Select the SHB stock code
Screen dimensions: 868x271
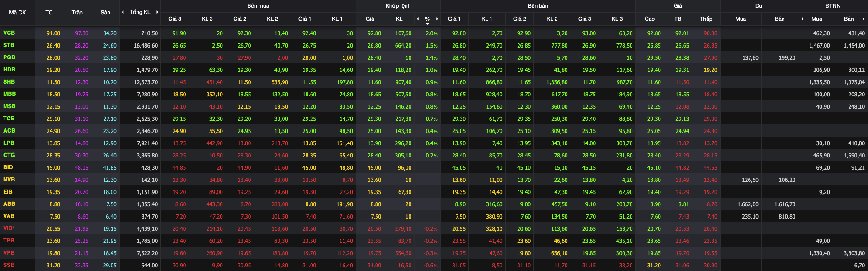(x=9, y=82)
